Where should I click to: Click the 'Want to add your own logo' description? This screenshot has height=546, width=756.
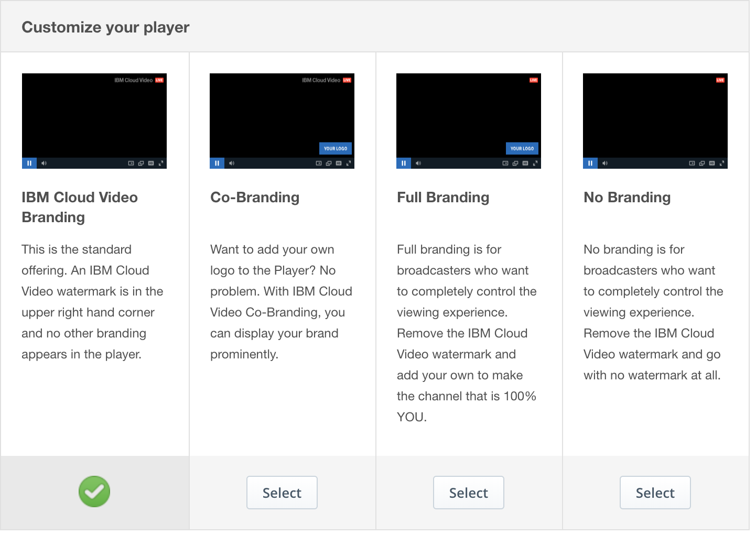click(x=281, y=302)
